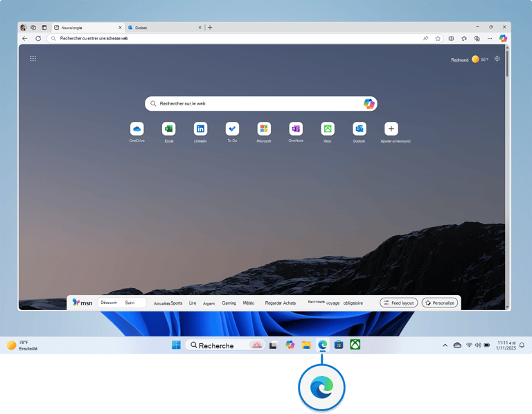Open Task View on the taskbar
Screen dimensions: 532x414
[274, 345]
